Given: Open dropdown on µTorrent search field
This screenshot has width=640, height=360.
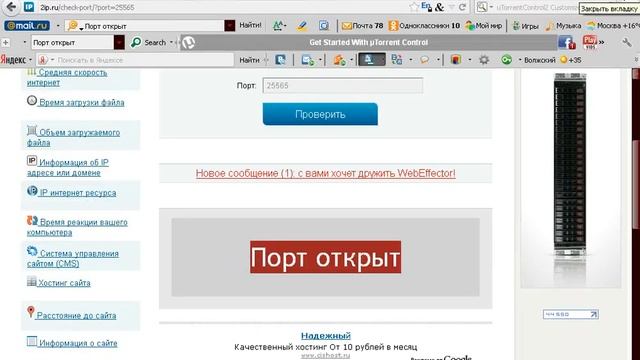Looking at the screenshot, I should click(119, 42).
